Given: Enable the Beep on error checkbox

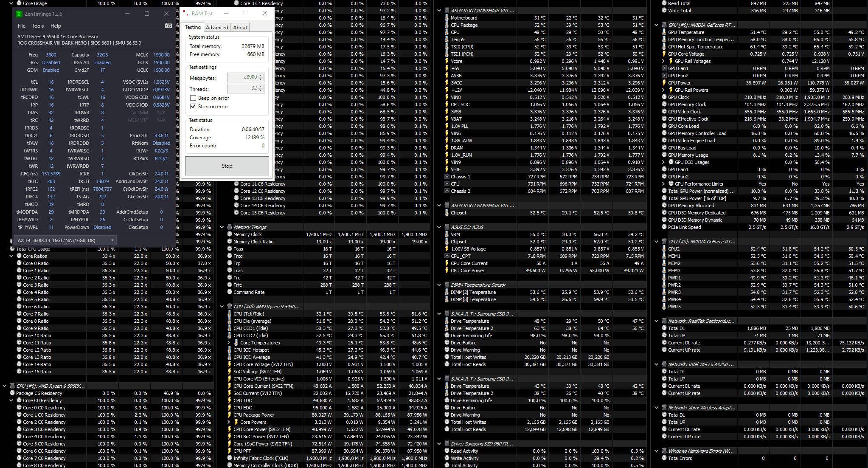Looking at the screenshot, I should [x=193, y=98].
